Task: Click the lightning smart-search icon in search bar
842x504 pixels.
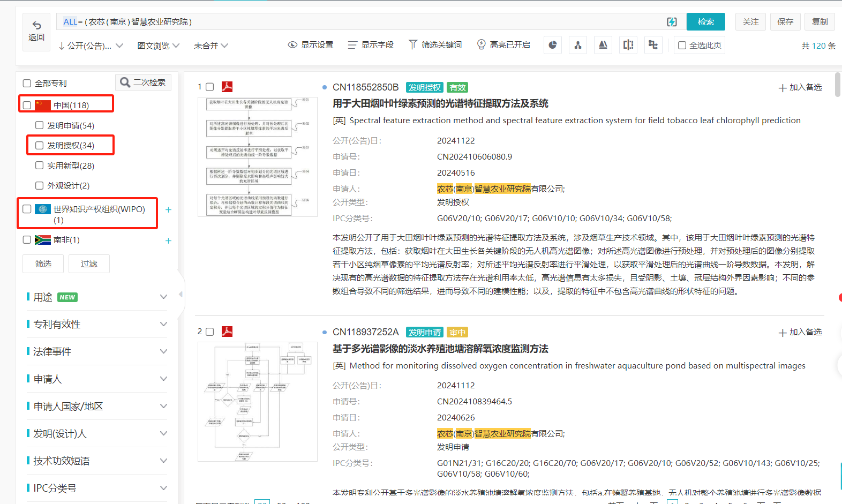Action: 672,22
